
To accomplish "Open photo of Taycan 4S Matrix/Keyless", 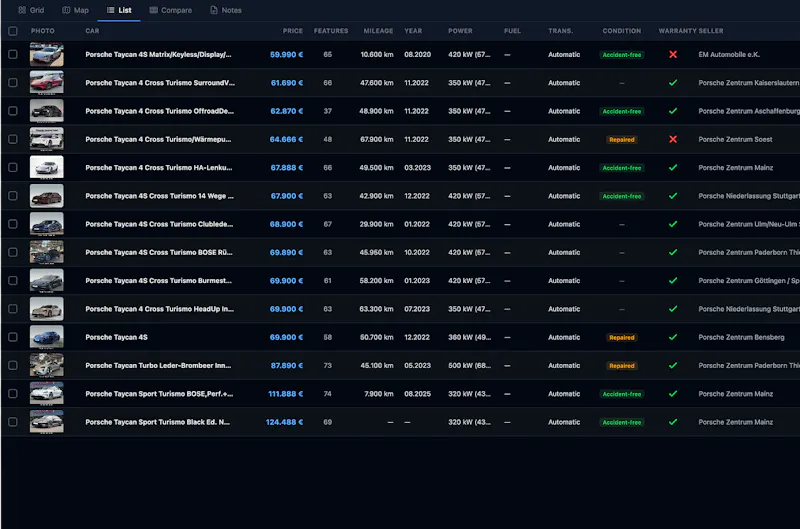I will (46, 55).
